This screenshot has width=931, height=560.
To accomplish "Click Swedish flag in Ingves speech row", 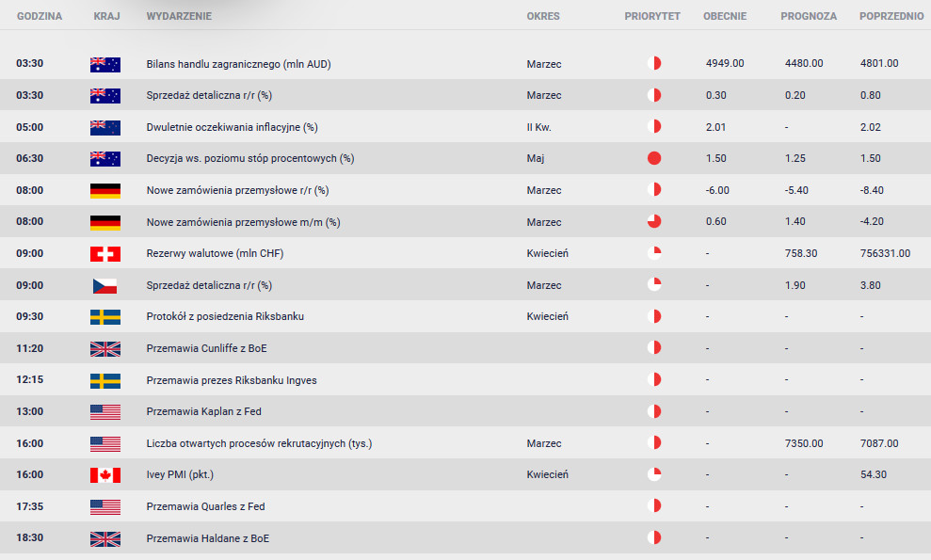I will click(x=105, y=380).
